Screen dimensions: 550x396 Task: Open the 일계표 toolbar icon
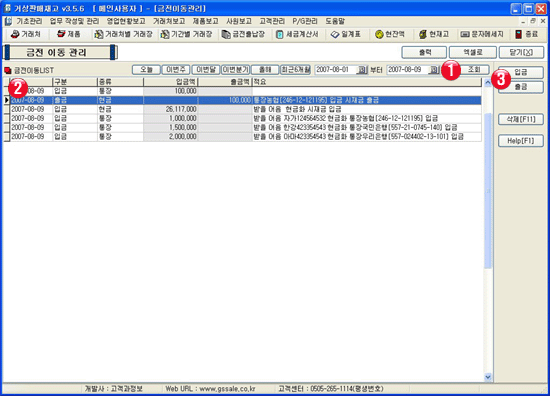point(346,34)
